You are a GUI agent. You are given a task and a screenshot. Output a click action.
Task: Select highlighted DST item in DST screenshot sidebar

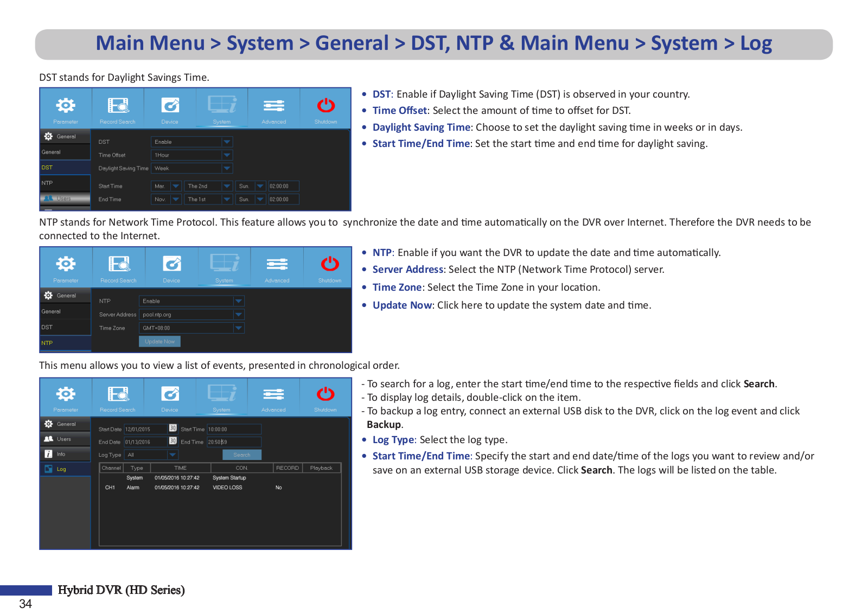tap(65, 168)
